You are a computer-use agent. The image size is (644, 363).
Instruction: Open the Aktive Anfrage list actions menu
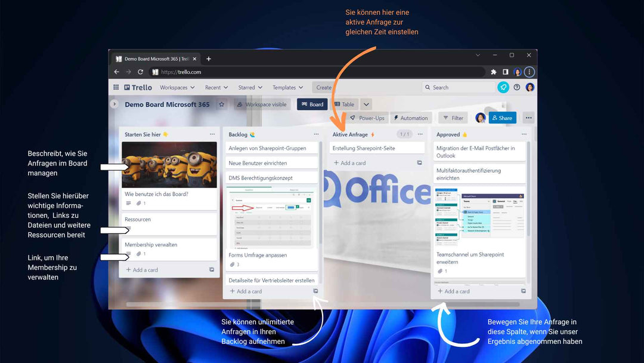420,134
